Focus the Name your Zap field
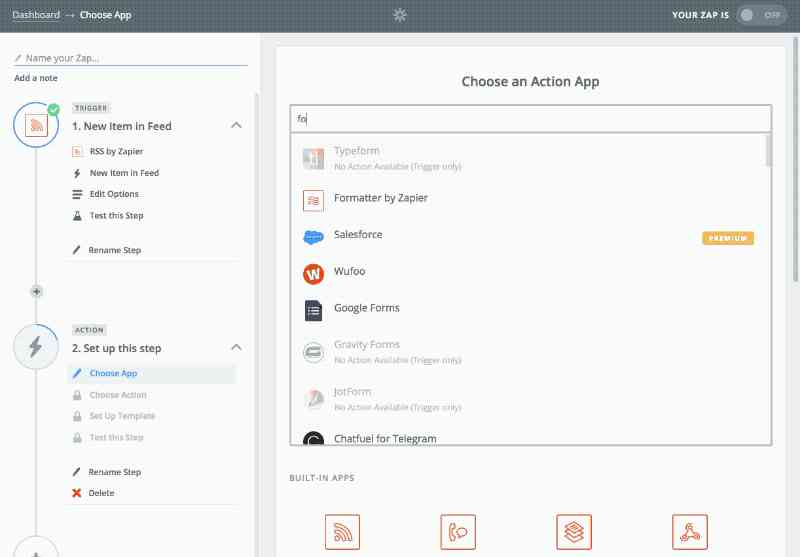The width and height of the screenshot is (800, 557). [x=131, y=58]
